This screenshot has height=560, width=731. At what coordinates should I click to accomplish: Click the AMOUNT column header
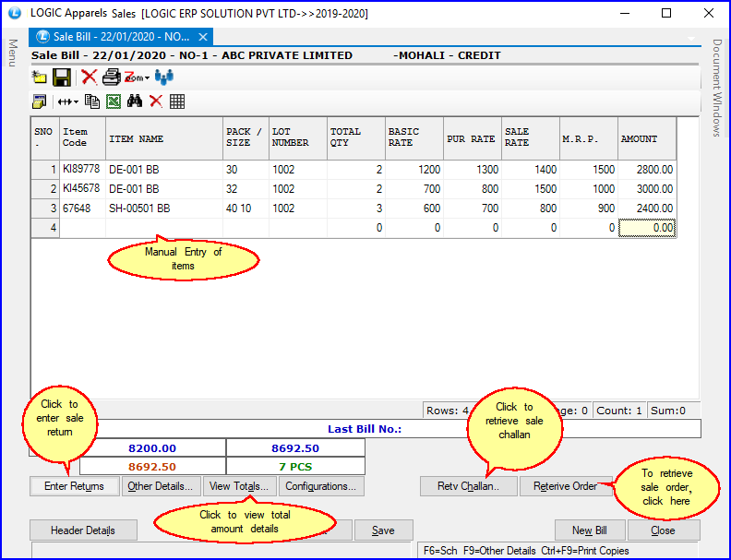pyautogui.click(x=647, y=138)
